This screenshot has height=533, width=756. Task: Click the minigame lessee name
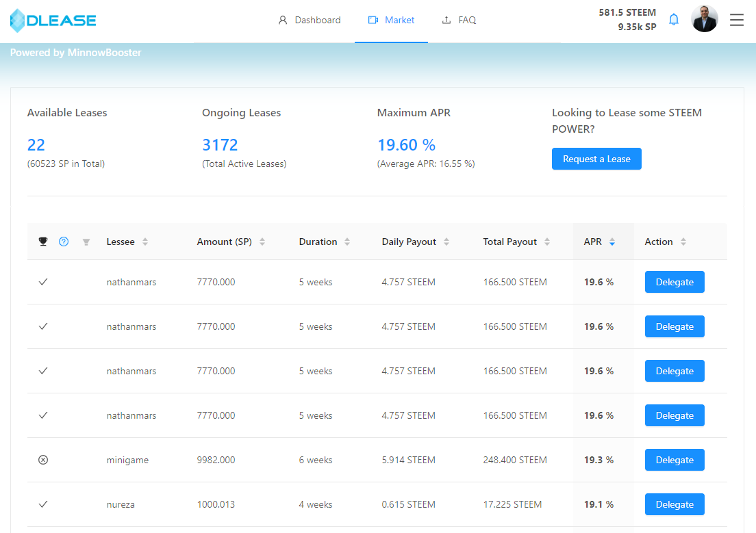tap(127, 460)
